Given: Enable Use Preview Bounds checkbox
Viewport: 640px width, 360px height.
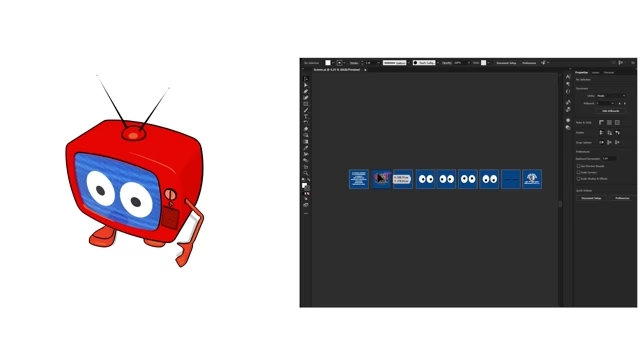Looking at the screenshot, I should coord(578,166).
